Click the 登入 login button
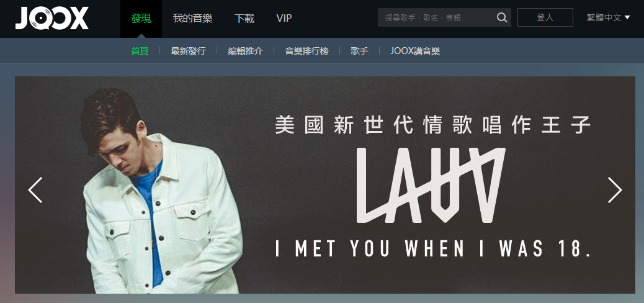644x303 pixels. click(545, 17)
